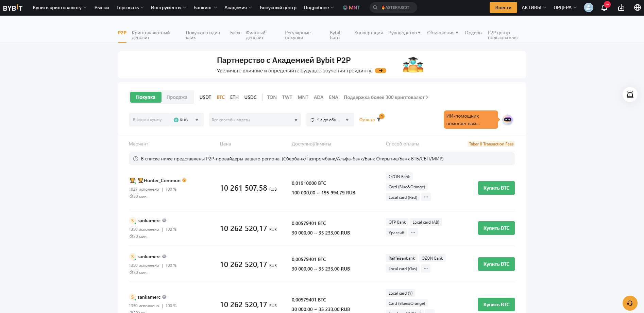Open the support headset icon
The image size is (644, 313).
630,303
